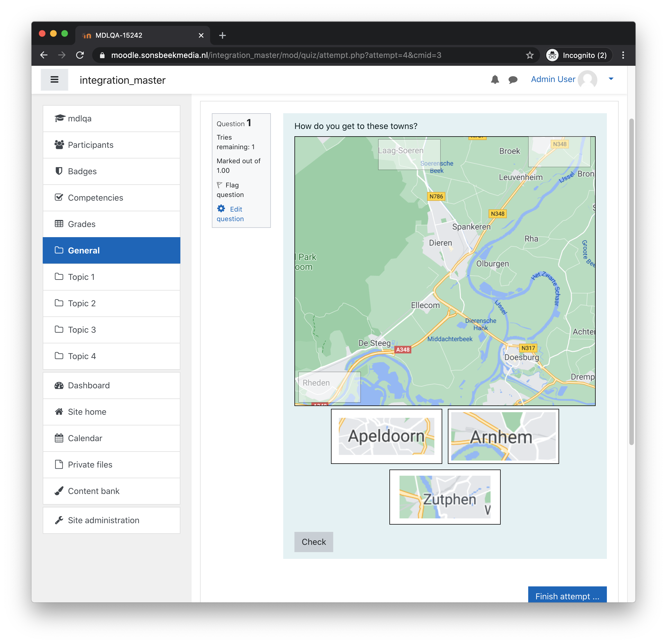Click the Participants group icon
667x644 pixels.
coord(59,145)
